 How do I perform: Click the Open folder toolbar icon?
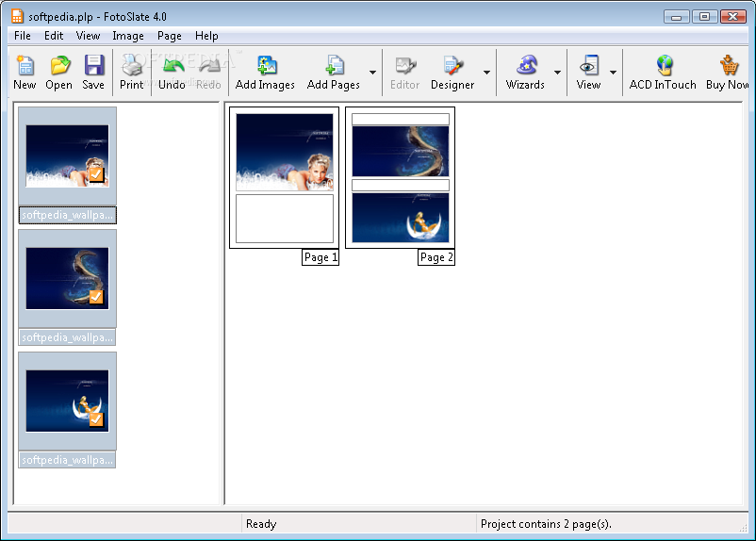tap(59, 65)
